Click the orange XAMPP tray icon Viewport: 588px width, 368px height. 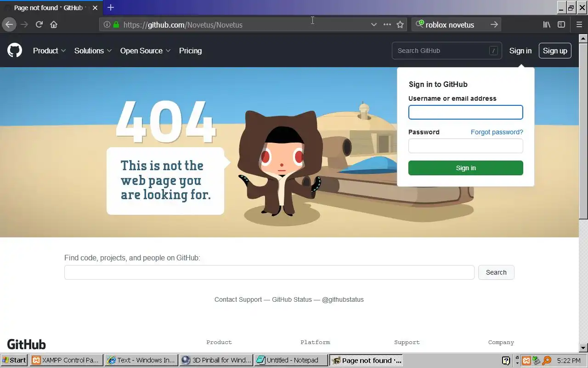[526, 361]
